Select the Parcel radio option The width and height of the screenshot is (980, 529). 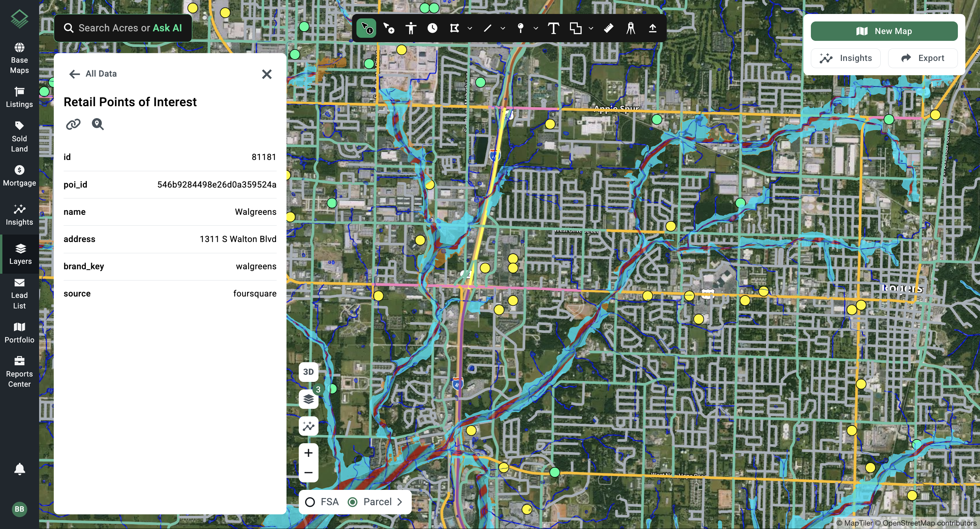353,502
